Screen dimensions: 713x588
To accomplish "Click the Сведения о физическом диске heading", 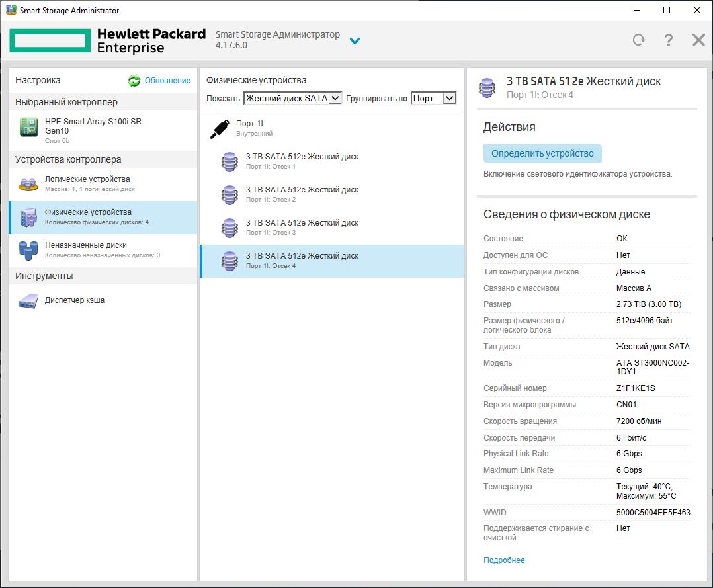I will pos(567,214).
